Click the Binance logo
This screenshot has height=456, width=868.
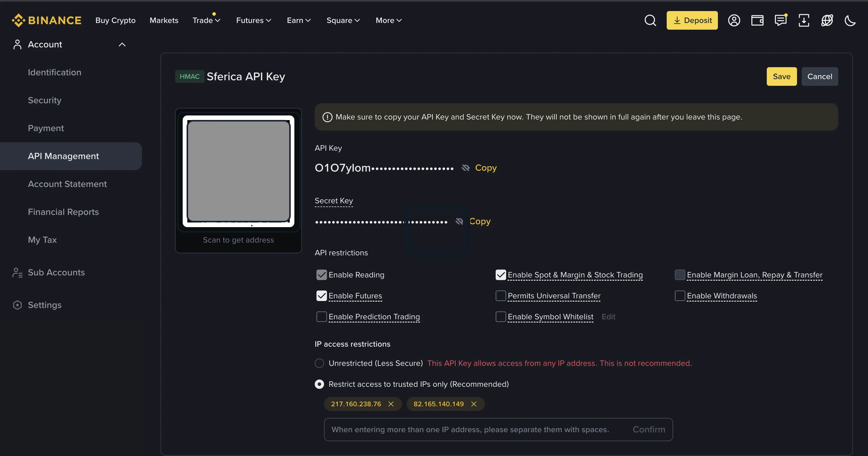tap(47, 20)
